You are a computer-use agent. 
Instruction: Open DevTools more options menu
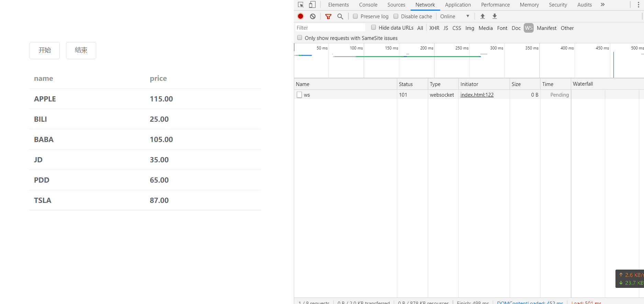click(639, 5)
